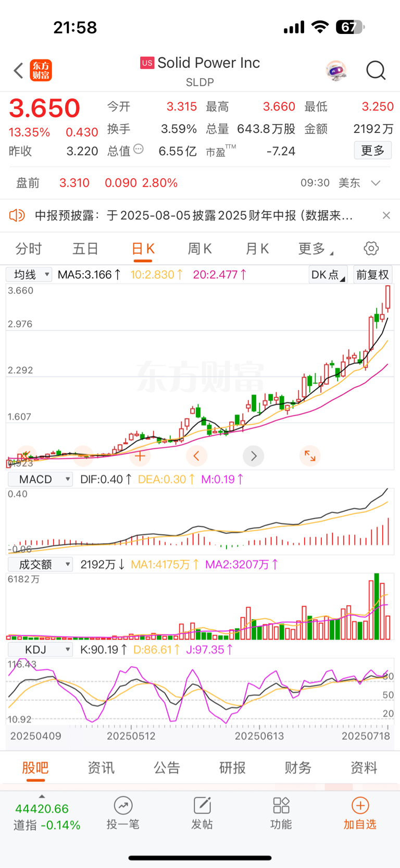This screenshot has width=400, height=868.
Task: Tap the chart plus zoom icon
Action: 140,456
